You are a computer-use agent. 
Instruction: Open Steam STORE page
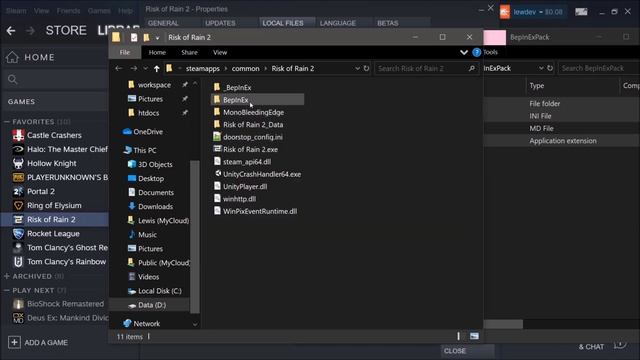click(x=66, y=31)
